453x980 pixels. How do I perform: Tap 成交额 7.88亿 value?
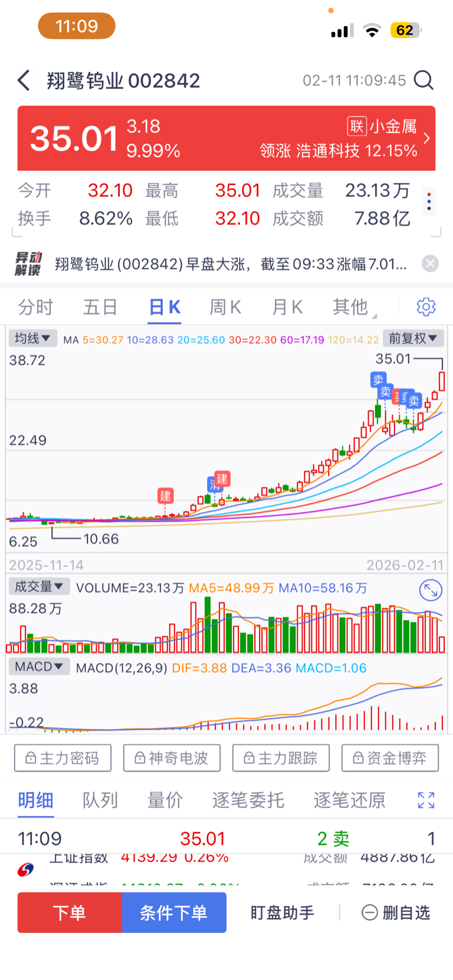click(382, 219)
